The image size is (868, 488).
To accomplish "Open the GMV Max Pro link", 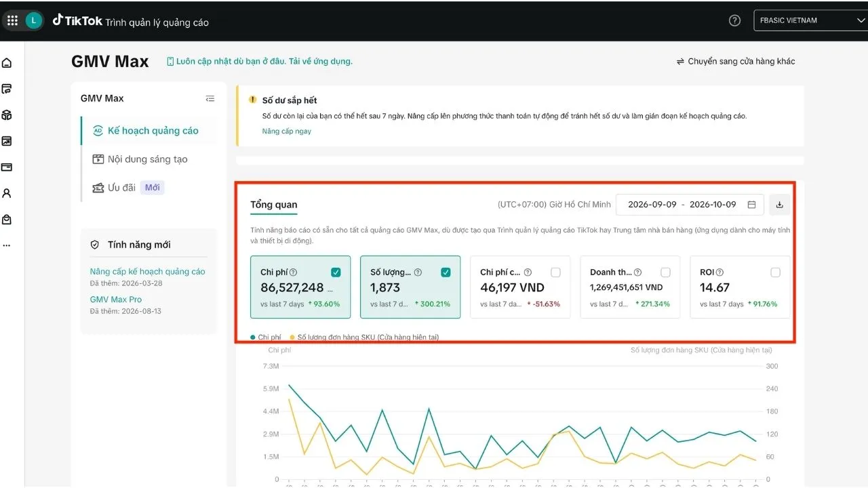I will coord(116,299).
